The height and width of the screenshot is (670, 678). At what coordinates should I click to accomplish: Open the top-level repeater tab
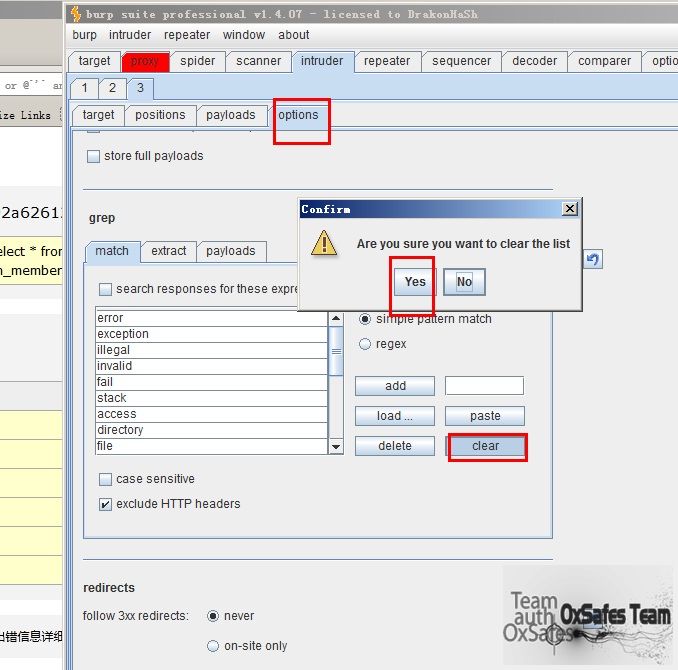(387, 61)
